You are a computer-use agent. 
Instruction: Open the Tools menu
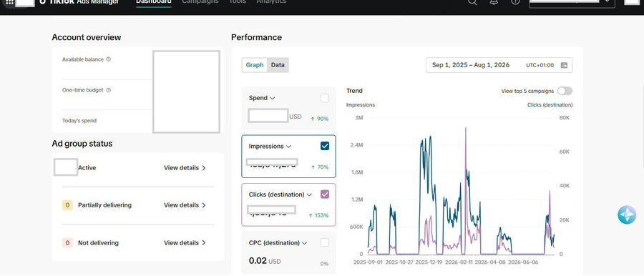coord(238,2)
